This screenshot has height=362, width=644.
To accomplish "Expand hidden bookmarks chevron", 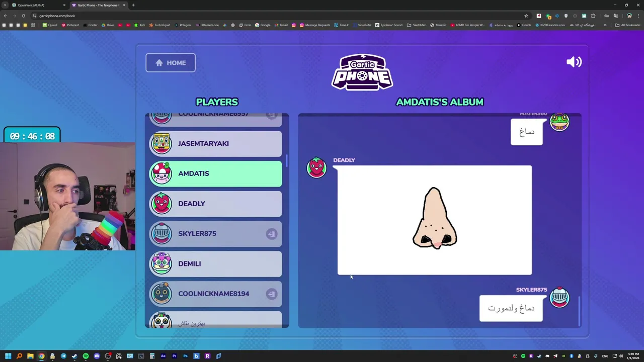I will click(x=605, y=25).
